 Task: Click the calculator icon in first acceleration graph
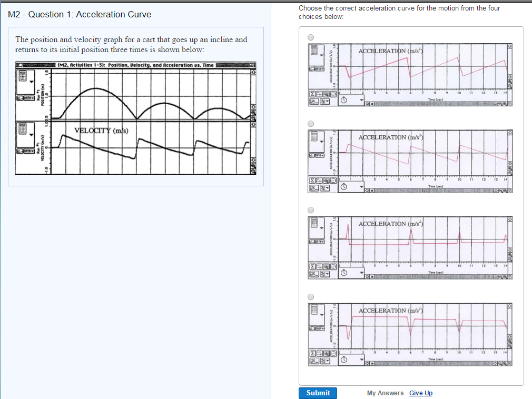click(314, 50)
